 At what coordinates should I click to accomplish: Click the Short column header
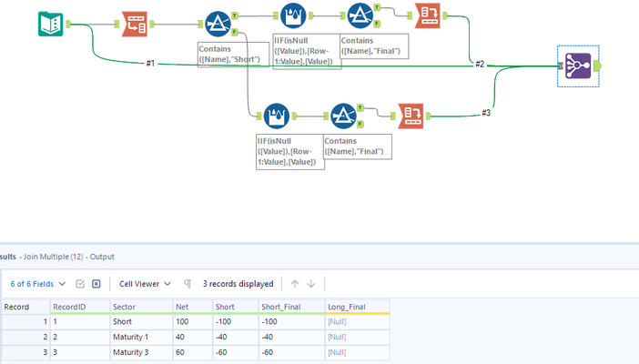(236, 307)
